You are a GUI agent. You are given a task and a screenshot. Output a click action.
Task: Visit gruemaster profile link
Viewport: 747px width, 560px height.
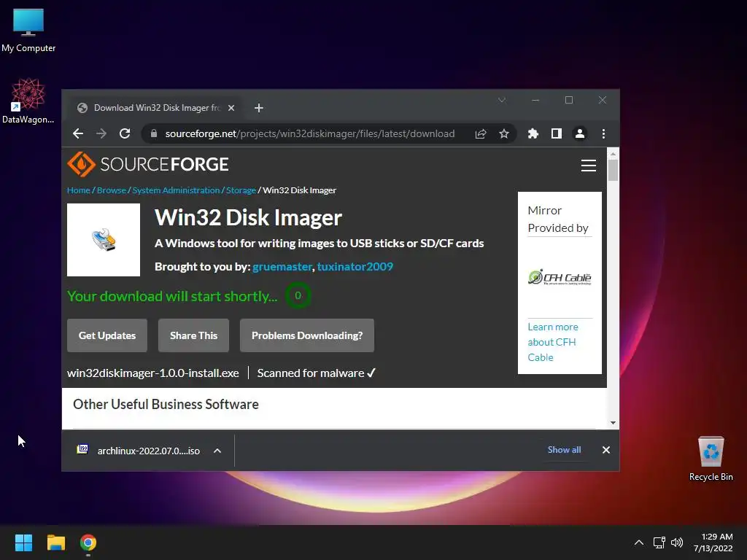click(282, 267)
